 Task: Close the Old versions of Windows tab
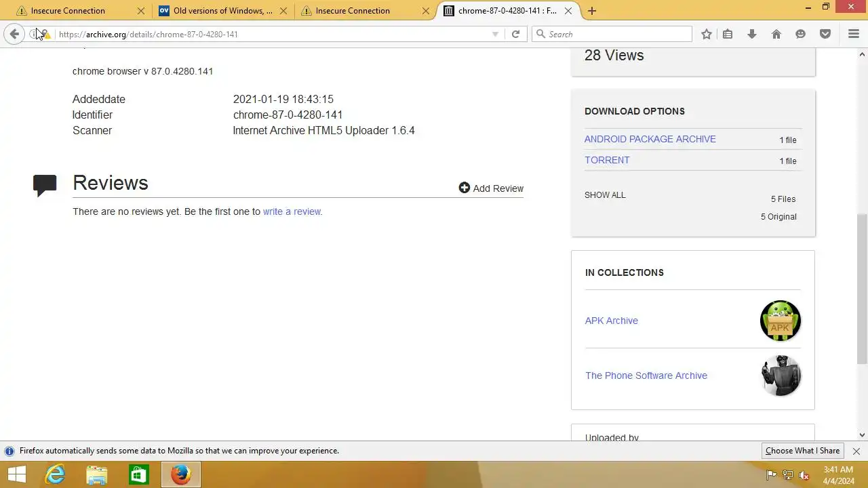[283, 11]
